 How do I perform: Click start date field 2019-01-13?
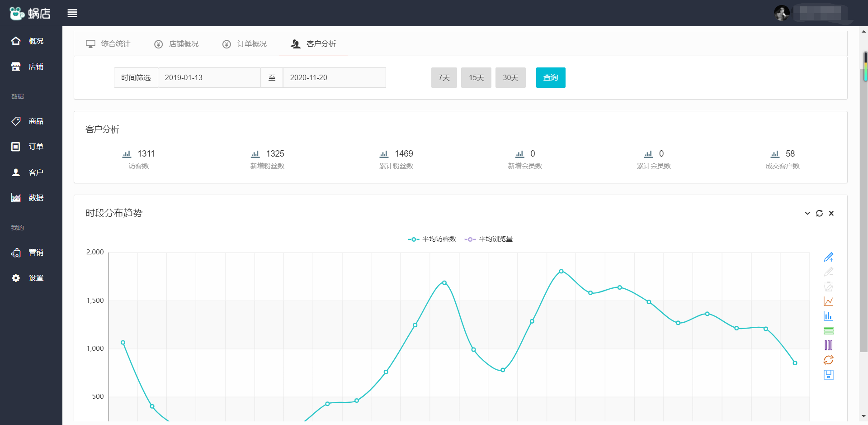(x=209, y=78)
